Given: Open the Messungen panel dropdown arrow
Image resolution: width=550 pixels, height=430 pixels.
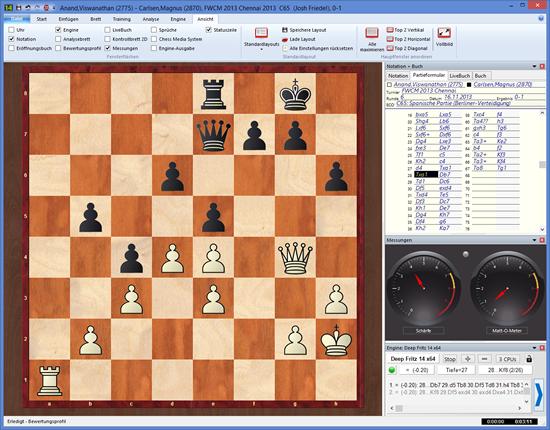Looking at the screenshot, I should click(535, 240).
